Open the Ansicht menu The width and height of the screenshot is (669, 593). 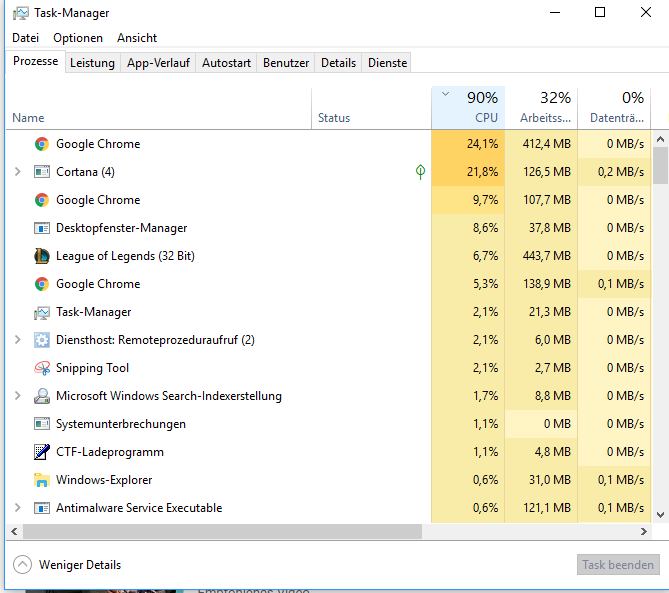point(137,38)
